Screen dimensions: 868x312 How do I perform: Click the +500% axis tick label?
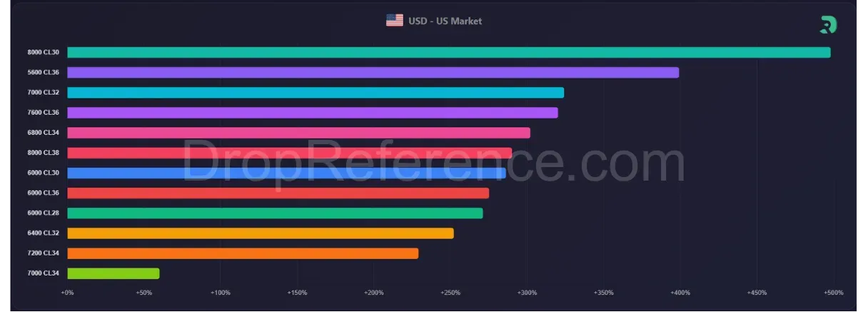click(x=833, y=293)
